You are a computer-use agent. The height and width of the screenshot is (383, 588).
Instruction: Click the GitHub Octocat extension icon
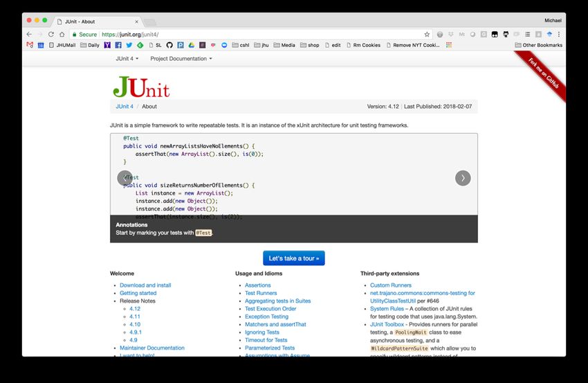506,34
